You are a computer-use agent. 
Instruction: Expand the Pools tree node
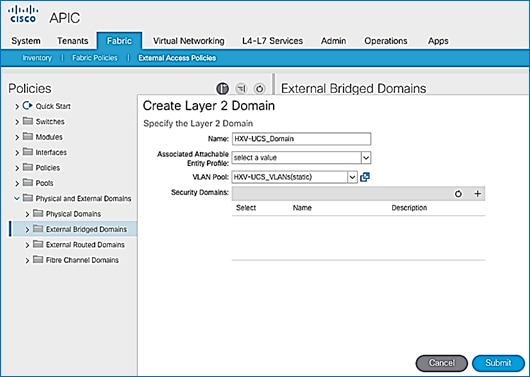[x=17, y=183]
